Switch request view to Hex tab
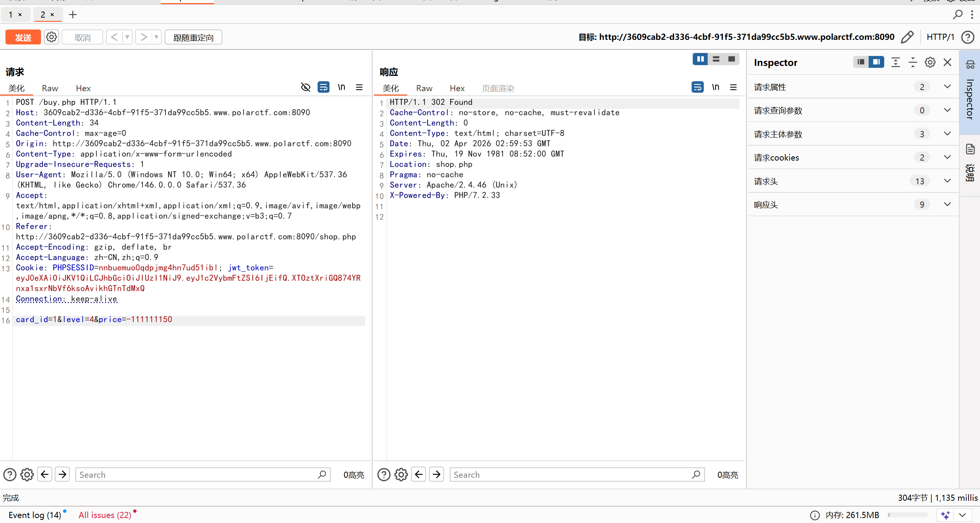The width and height of the screenshot is (980, 523). (83, 89)
